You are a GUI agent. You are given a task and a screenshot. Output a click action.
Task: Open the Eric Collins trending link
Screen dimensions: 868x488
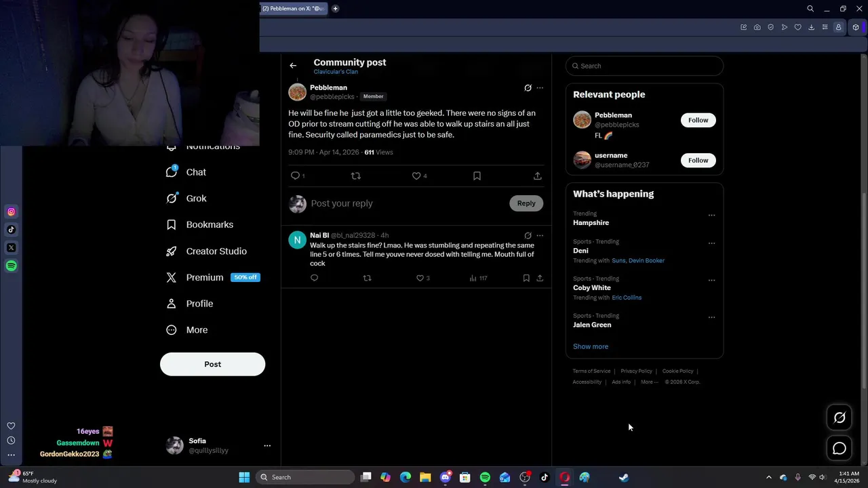click(627, 298)
